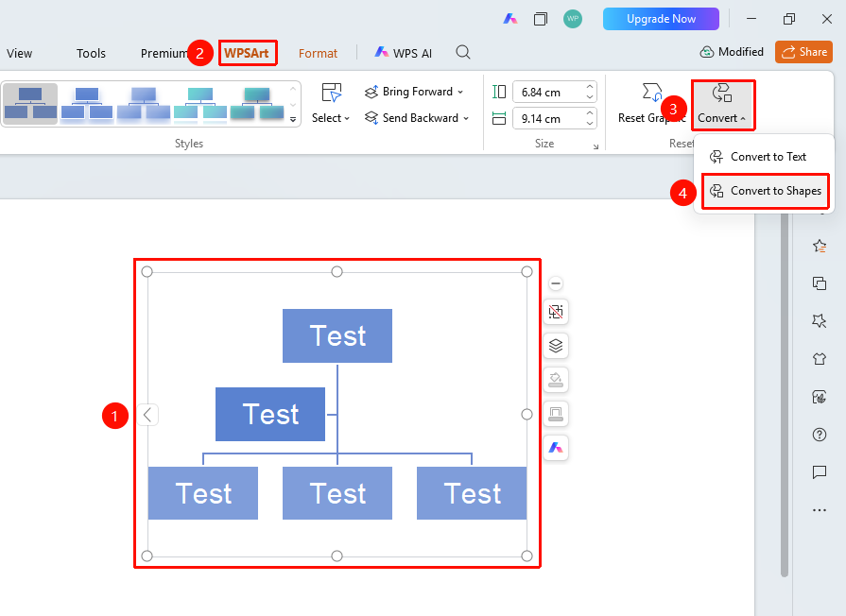The width and height of the screenshot is (846, 616).
Task: Apply the first flat style thumbnail in Styles
Action: pyautogui.click(x=30, y=104)
